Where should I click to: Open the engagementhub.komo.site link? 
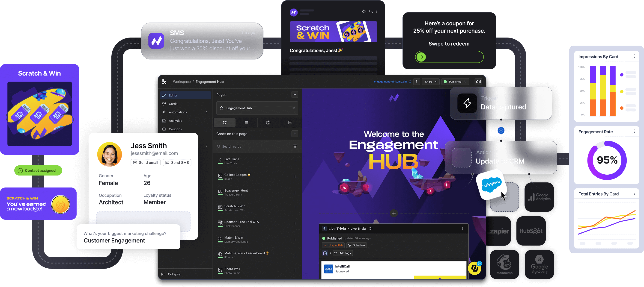point(392,82)
